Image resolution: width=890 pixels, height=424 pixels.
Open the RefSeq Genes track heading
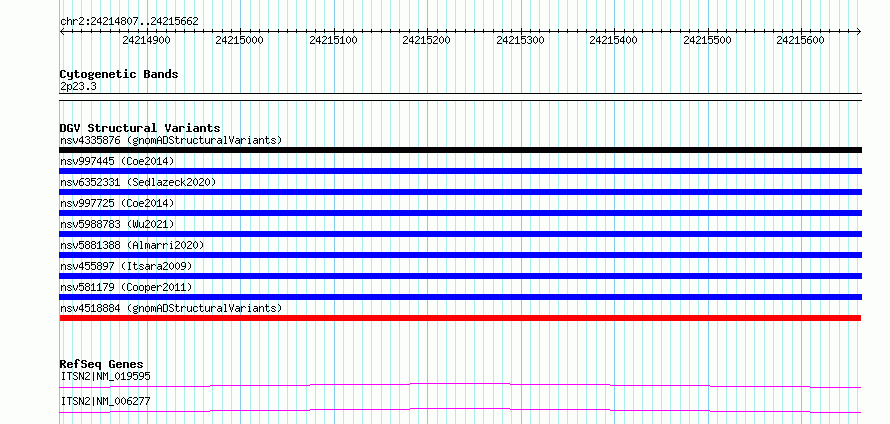click(102, 364)
